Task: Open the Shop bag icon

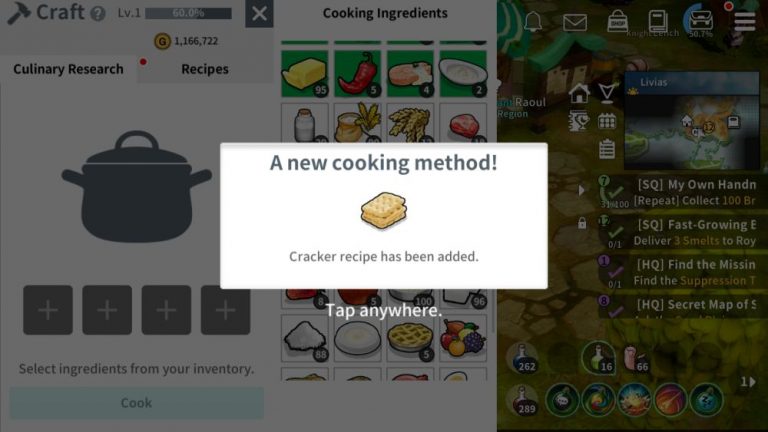Action: [617, 22]
